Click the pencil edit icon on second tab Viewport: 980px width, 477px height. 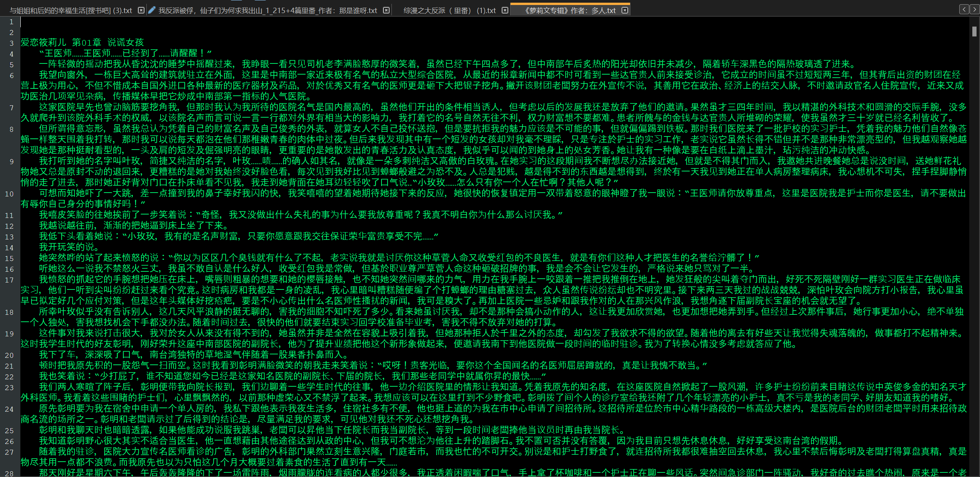tap(152, 10)
